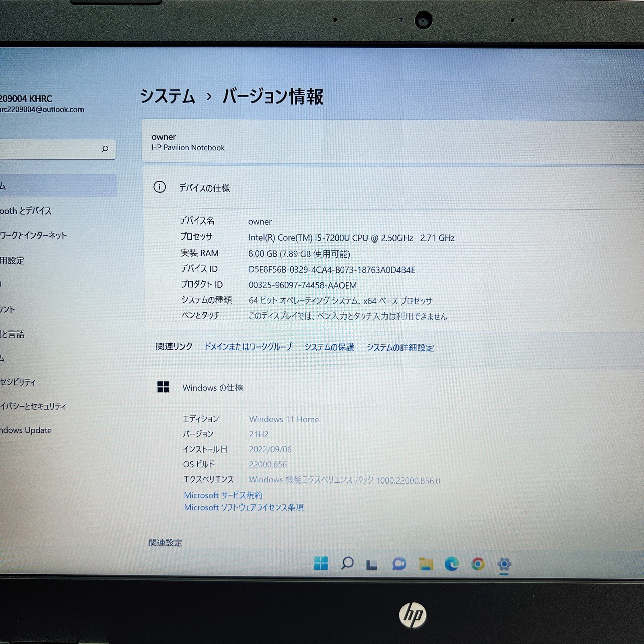Open システムの詳細設定 link
Screen dimensions: 644x644
click(400, 348)
